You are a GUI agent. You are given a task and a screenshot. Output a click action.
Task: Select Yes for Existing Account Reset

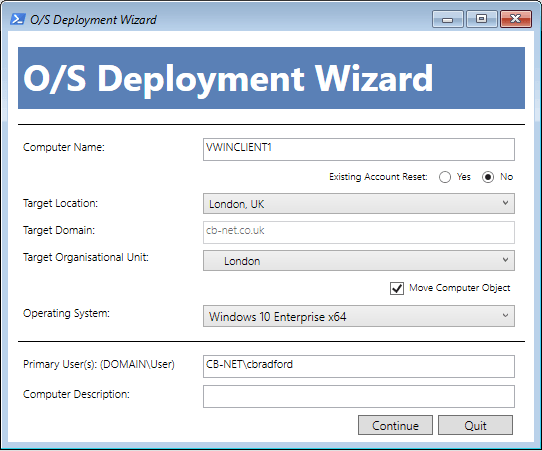coord(445,177)
